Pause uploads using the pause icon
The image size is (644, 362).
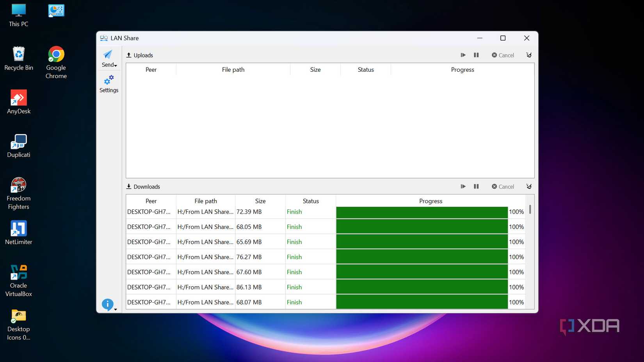pyautogui.click(x=476, y=55)
